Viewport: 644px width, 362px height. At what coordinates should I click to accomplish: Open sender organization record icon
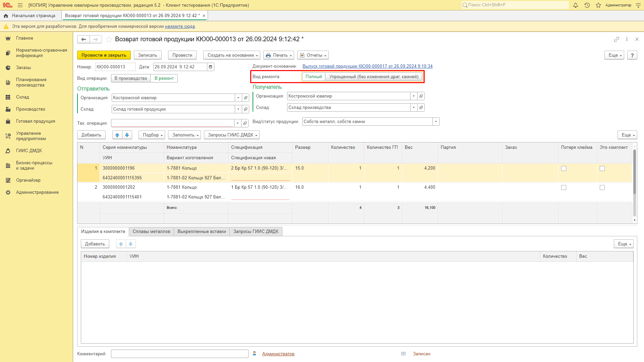(x=246, y=98)
